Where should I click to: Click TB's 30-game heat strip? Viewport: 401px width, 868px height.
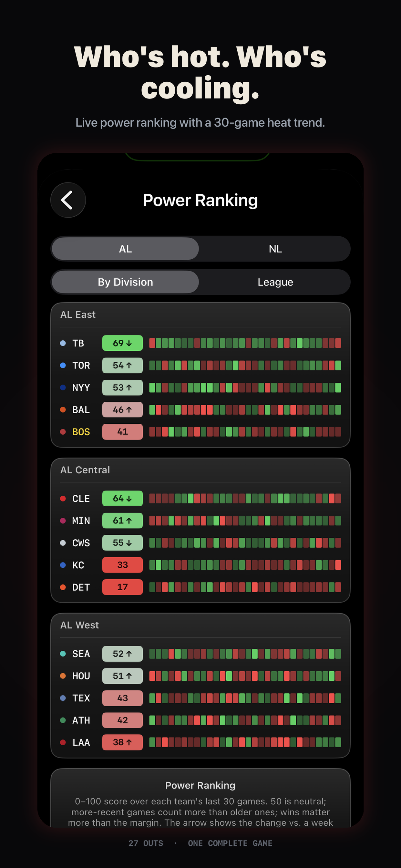pyautogui.click(x=245, y=343)
